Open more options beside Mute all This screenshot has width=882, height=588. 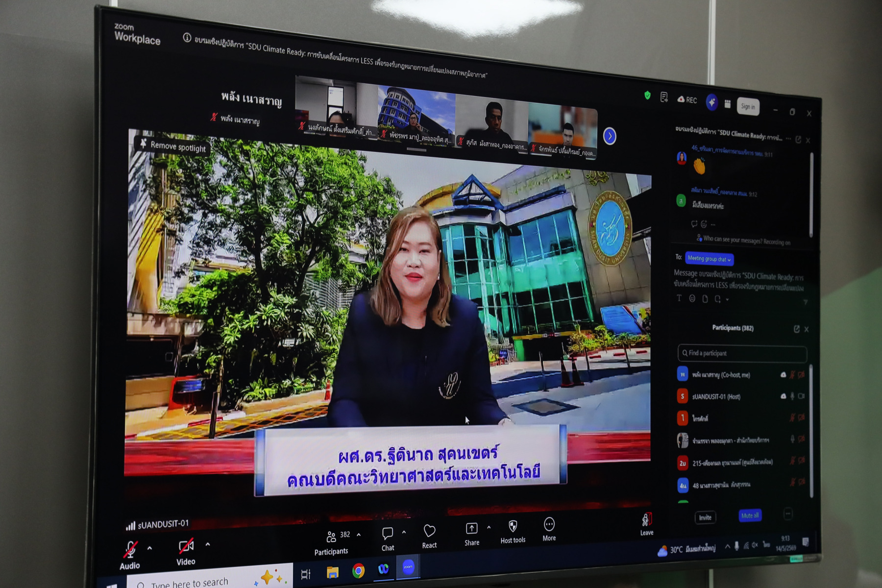click(788, 514)
